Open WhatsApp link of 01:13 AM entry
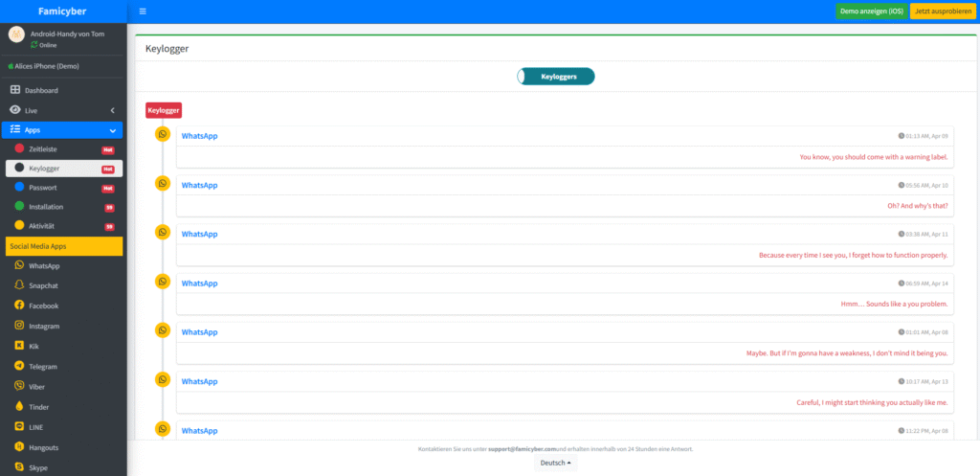 199,136
